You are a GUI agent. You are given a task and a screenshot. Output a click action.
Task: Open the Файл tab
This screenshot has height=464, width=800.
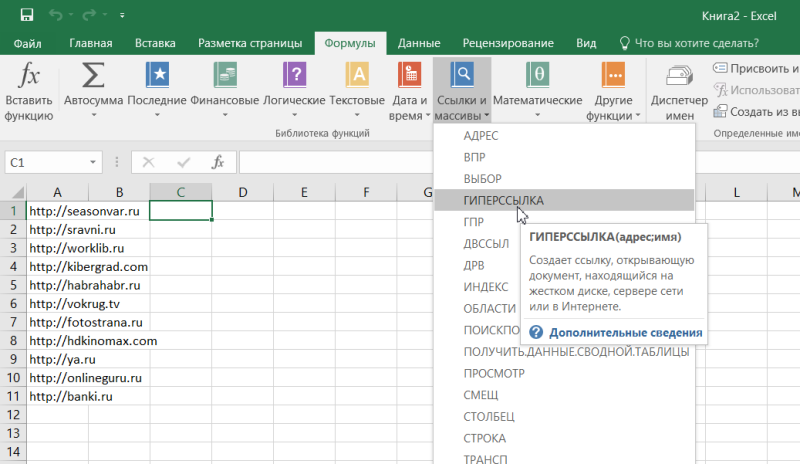tap(28, 43)
